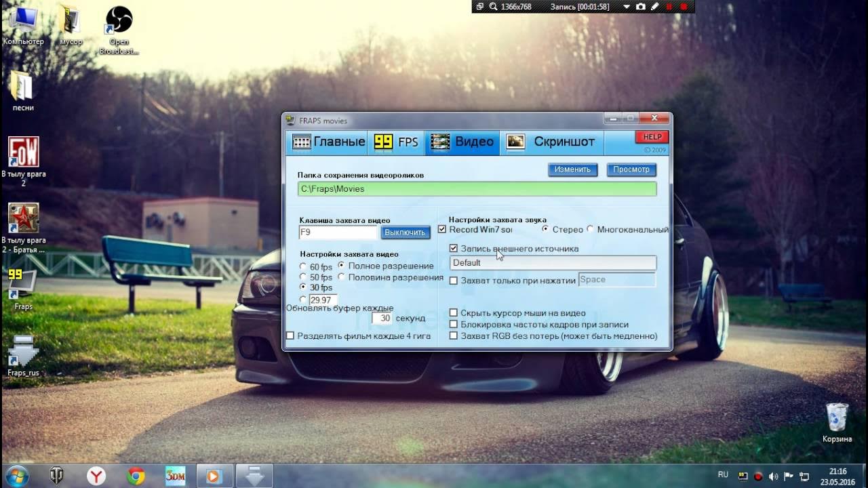This screenshot has height=488, width=868.
Task: Select the Fraps_rus desktop shortcut
Action: pos(23,356)
